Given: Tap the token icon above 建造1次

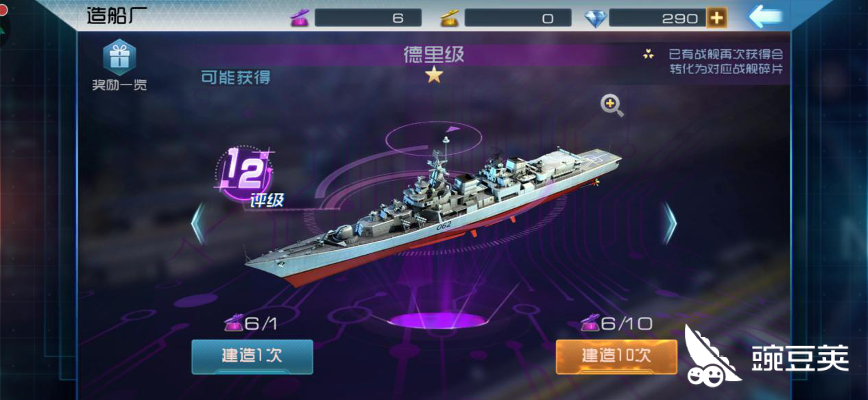Looking at the screenshot, I should pyautogui.click(x=233, y=323).
